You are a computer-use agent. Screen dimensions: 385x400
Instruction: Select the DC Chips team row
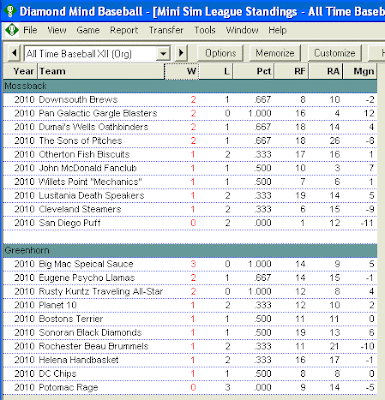190,374
